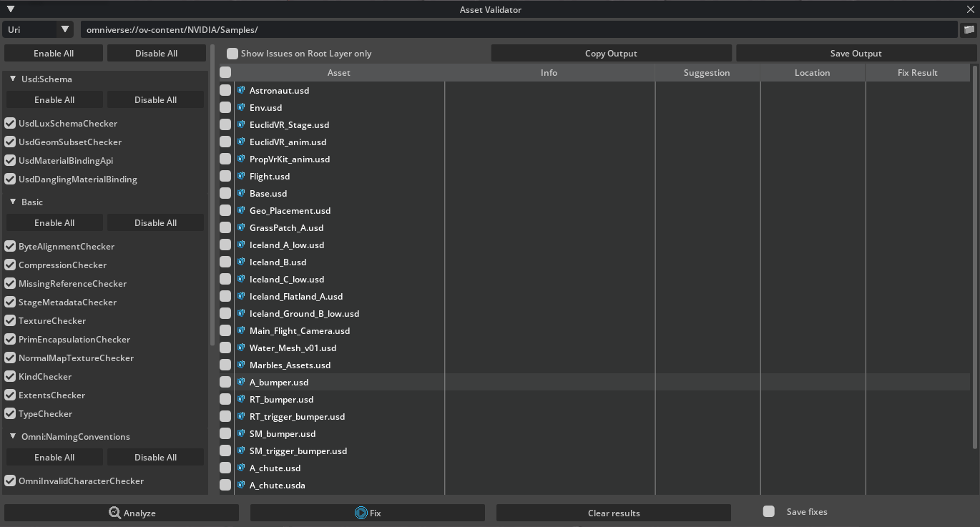Open the window menu triangle in the title bar
980x527 pixels.
click(10, 9)
